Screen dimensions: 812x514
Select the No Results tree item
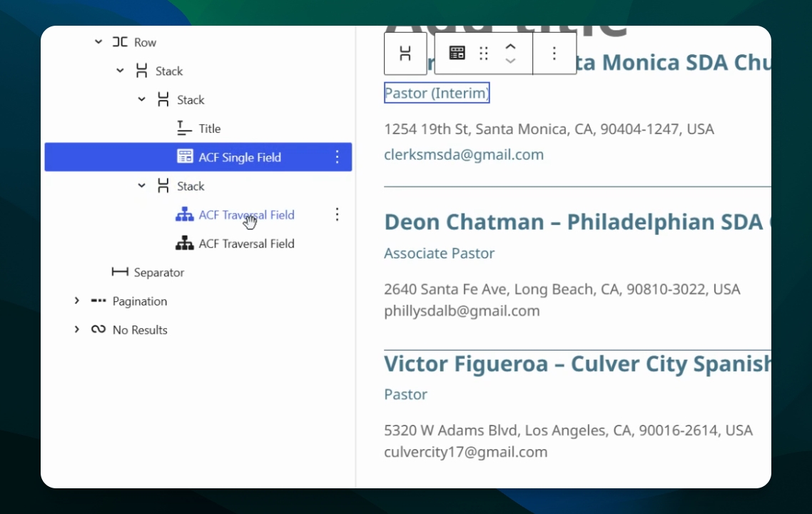pyautogui.click(x=140, y=330)
